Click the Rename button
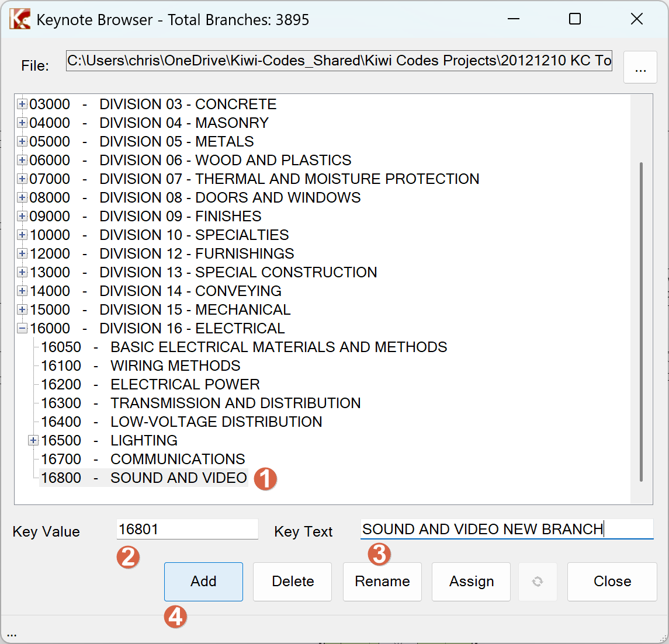This screenshot has width=669, height=644. 382,582
